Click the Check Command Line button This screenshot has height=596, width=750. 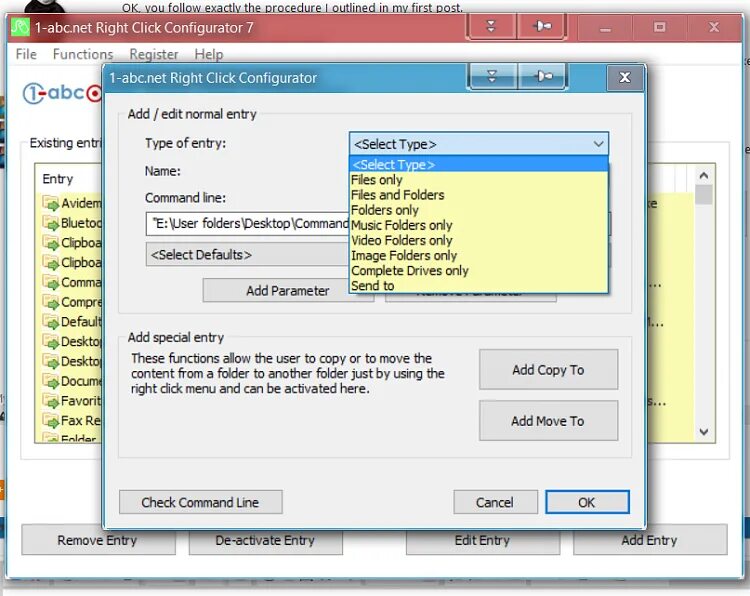[x=200, y=502]
